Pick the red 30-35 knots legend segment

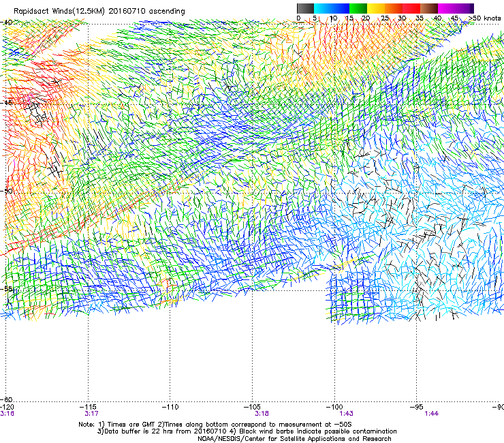[x=411, y=8]
